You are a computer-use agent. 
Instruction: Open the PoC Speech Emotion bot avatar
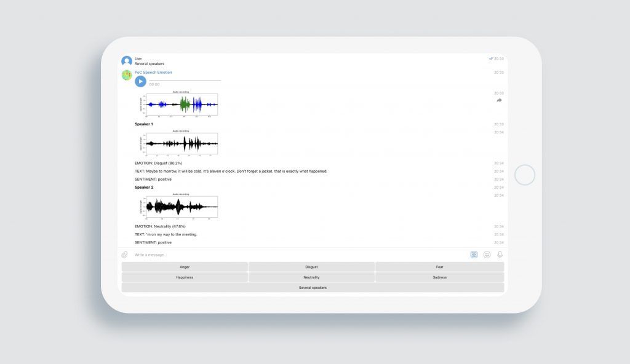[x=126, y=76]
